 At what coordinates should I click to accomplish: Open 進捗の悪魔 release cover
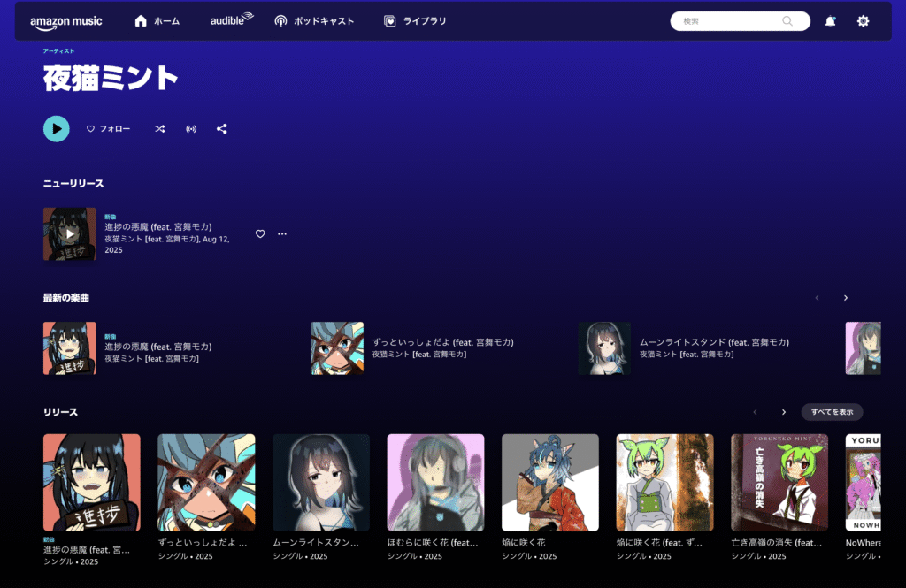pos(92,483)
